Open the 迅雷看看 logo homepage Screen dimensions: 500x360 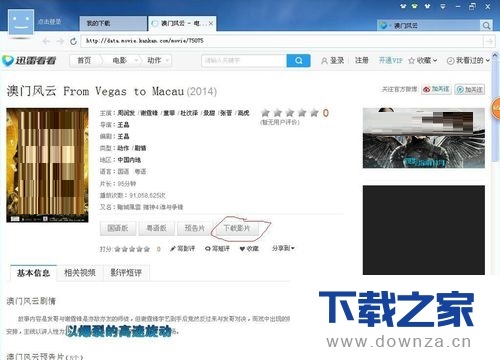[29, 60]
